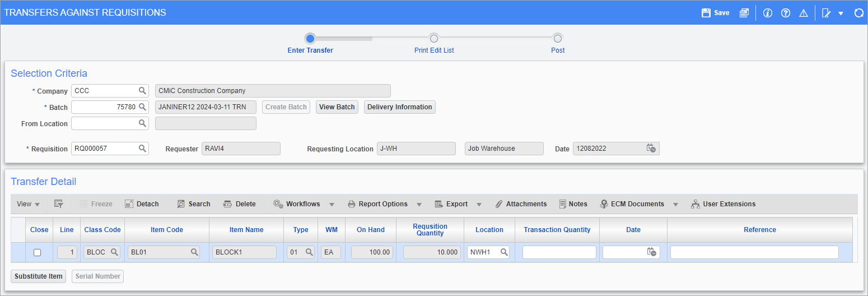Click the query by example filter icon
Image resolution: width=868 pixels, height=296 pixels.
58,204
